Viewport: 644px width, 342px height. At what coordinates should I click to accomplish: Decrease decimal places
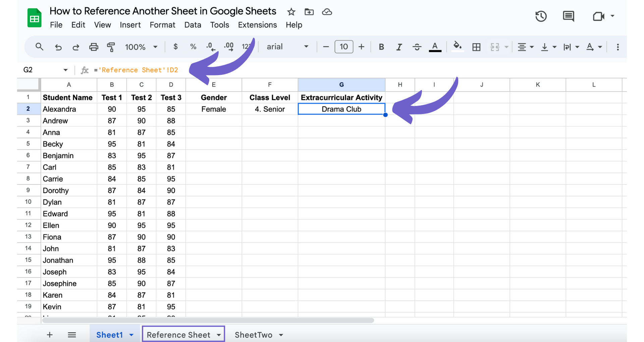(210, 47)
